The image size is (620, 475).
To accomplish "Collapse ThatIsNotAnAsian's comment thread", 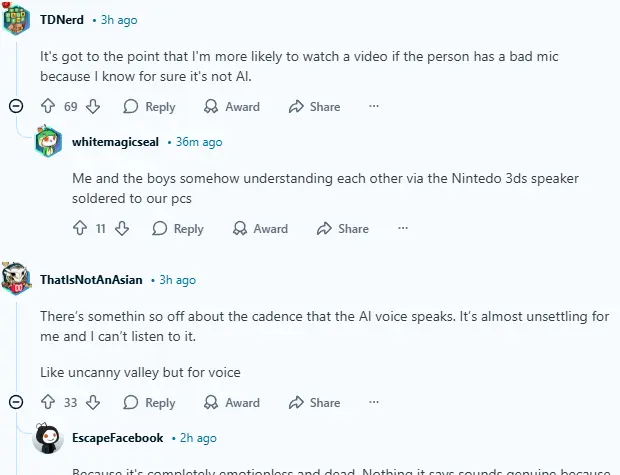I will 16,402.
